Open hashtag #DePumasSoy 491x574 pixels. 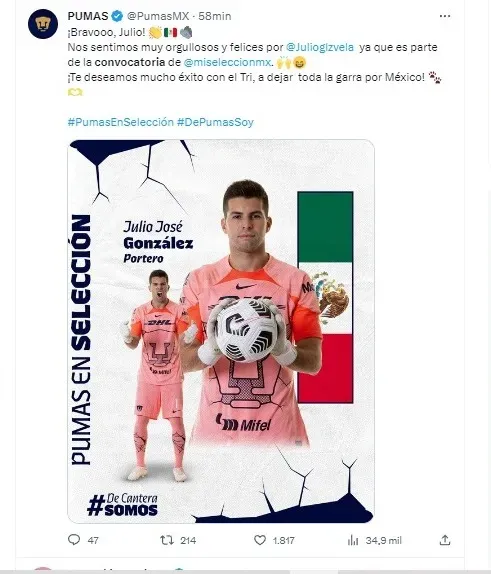tap(215, 122)
